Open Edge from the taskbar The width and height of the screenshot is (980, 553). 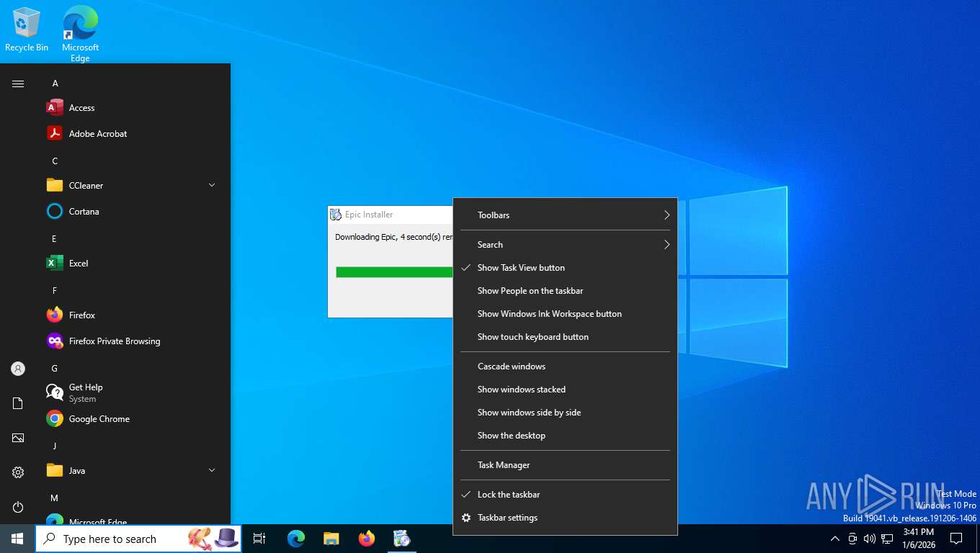tap(296, 539)
